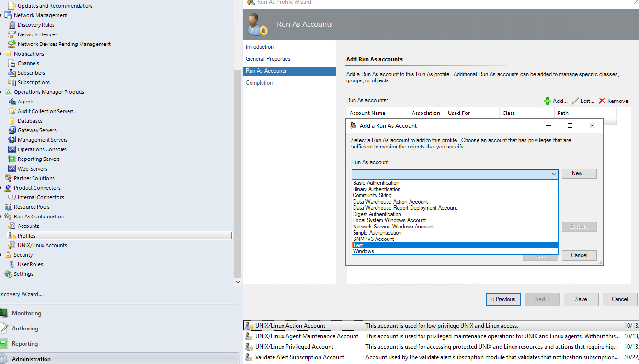
Task: Click the Channels icon
Action: click(x=12, y=63)
